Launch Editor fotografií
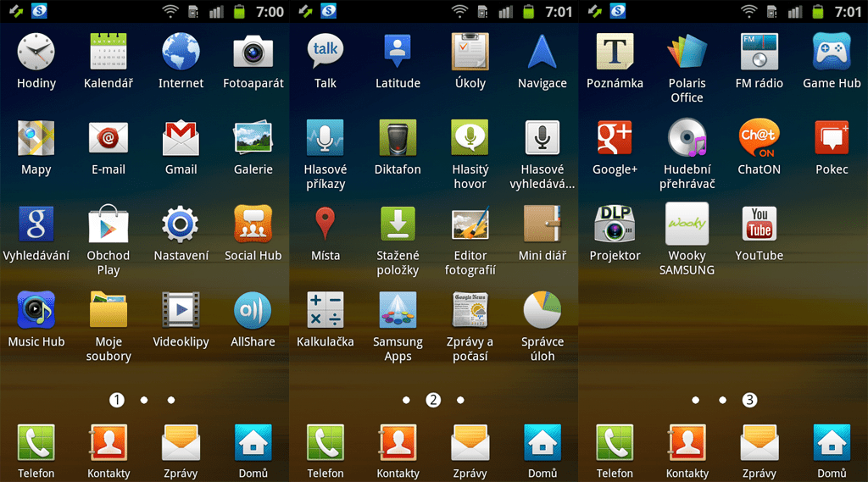Viewport: 868px width, 482px height. pyautogui.click(x=470, y=224)
